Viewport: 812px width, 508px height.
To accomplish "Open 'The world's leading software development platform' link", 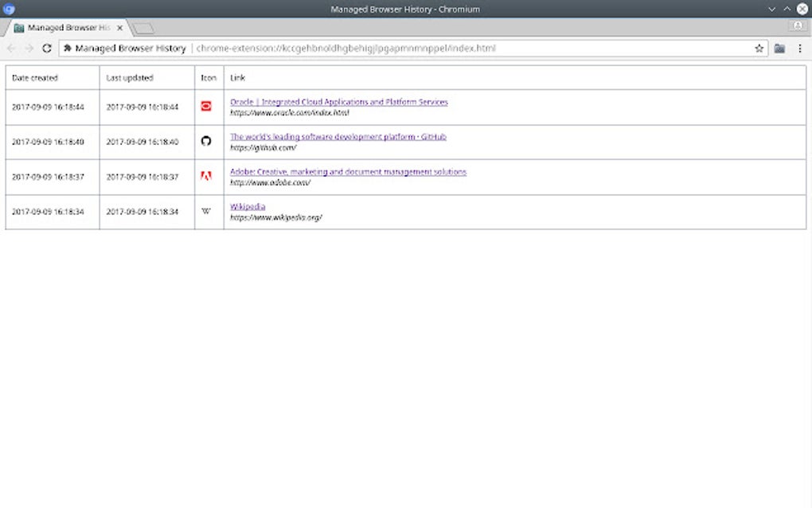I will 338,137.
